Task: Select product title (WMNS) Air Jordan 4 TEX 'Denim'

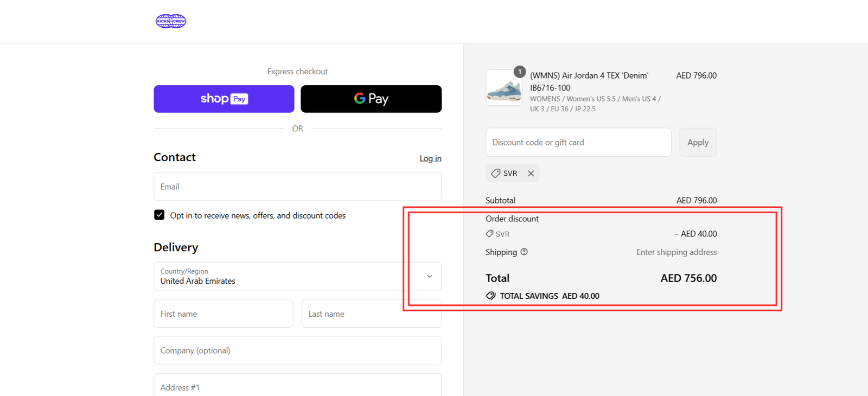Action: point(589,75)
